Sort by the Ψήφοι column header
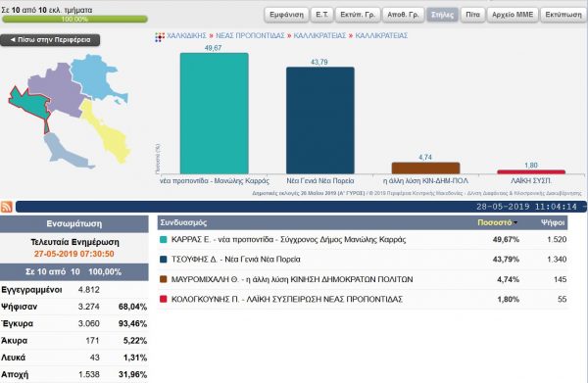 [553, 222]
